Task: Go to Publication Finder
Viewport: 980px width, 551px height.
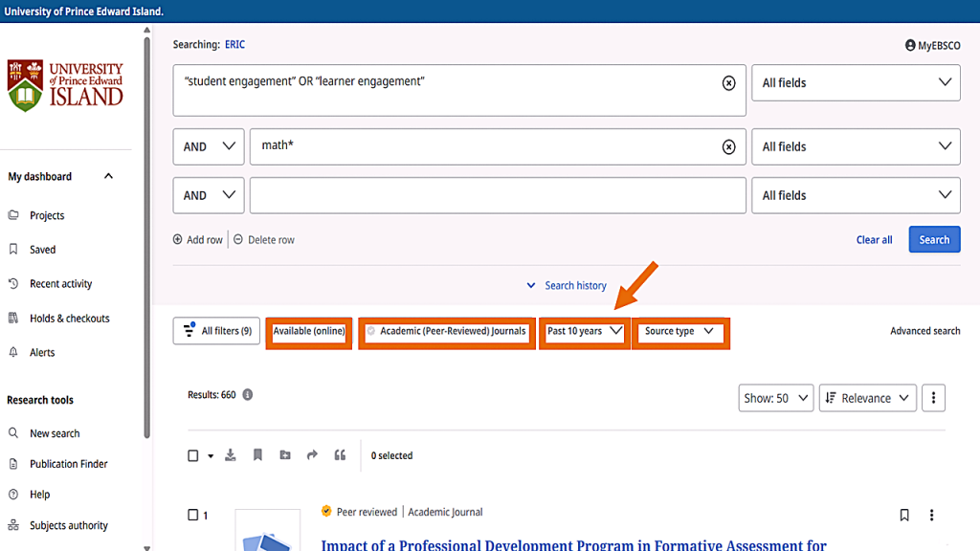Action: 68,464
